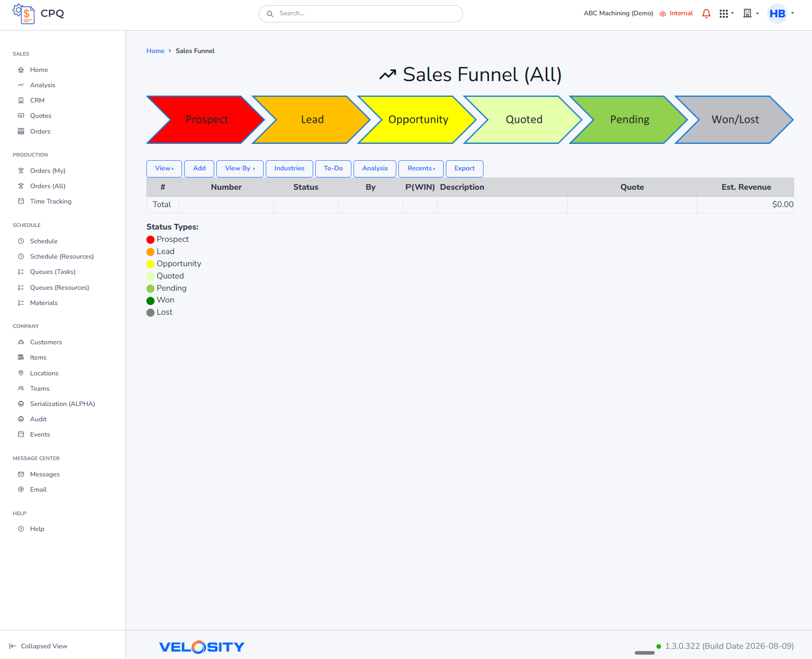
Task: Click the Help question icon
Action: click(x=21, y=529)
